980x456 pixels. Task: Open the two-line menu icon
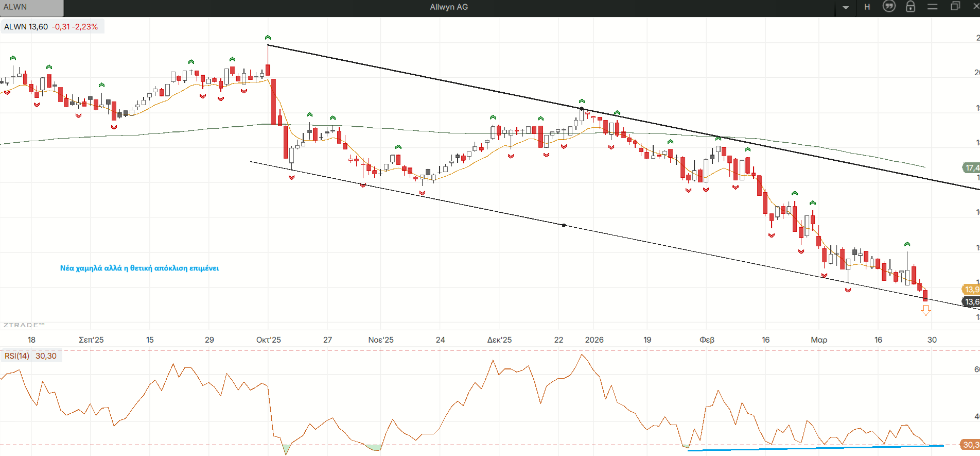(932, 7)
